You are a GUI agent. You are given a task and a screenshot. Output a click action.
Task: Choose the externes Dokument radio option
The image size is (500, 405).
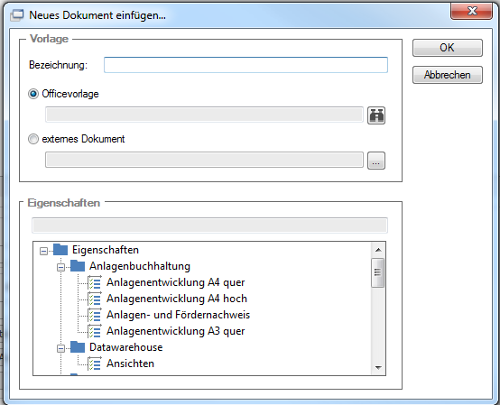(x=33, y=139)
